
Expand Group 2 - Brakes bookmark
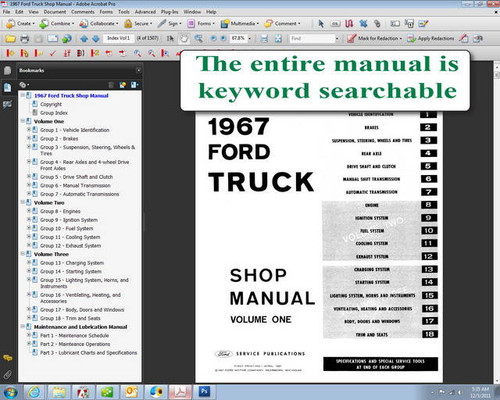(29, 138)
